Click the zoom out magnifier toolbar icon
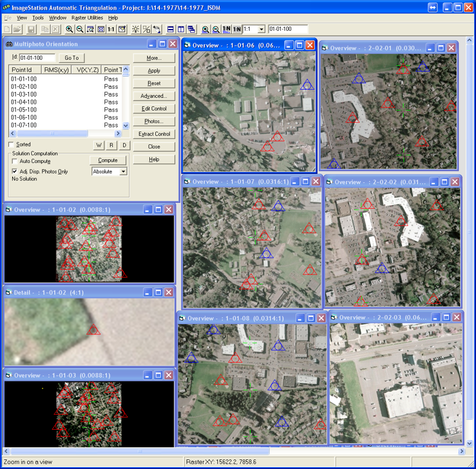Image resolution: width=476 pixels, height=469 pixels. point(80,29)
